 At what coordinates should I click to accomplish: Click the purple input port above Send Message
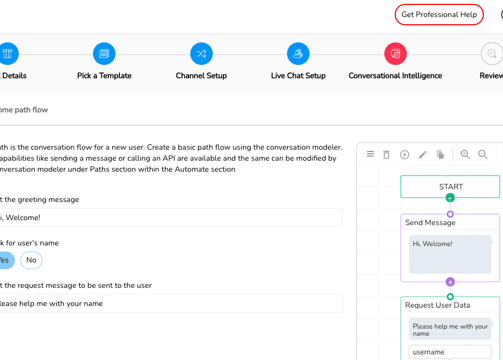point(450,214)
